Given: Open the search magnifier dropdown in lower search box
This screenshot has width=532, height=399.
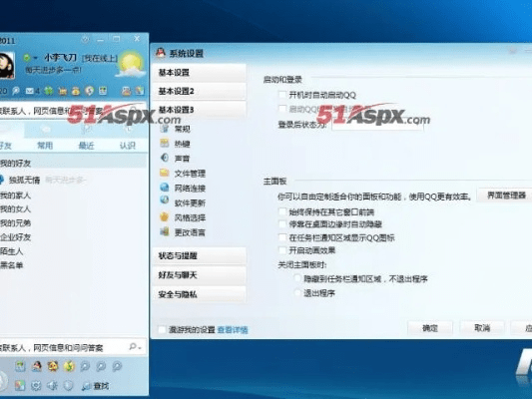Looking at the screenshot, I should pyautogui.click(x=135, y=347).
